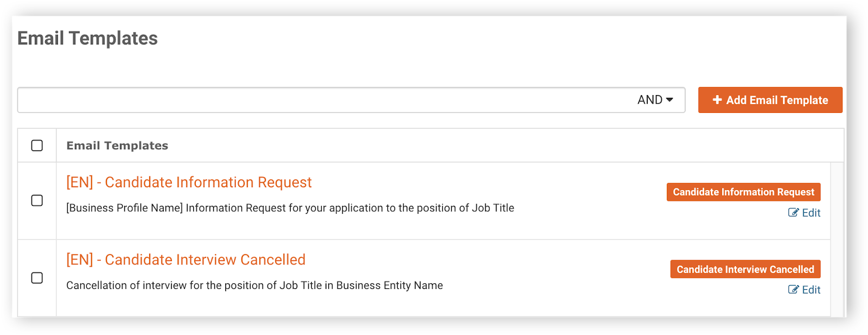Screen dimensions: 868x335
Task: Click the pencil edit icon for Candidate Information Request
Action: point(793,212)
